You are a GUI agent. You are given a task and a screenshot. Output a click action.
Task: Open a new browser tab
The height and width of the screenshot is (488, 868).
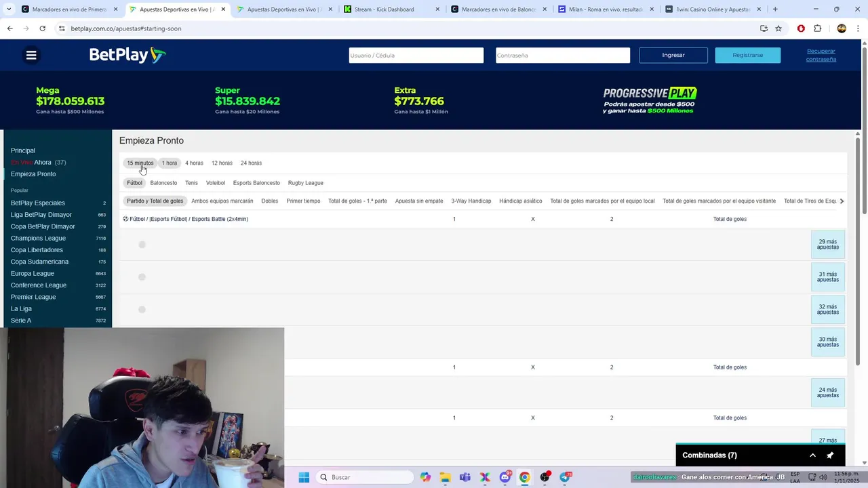tap(775, 9)
